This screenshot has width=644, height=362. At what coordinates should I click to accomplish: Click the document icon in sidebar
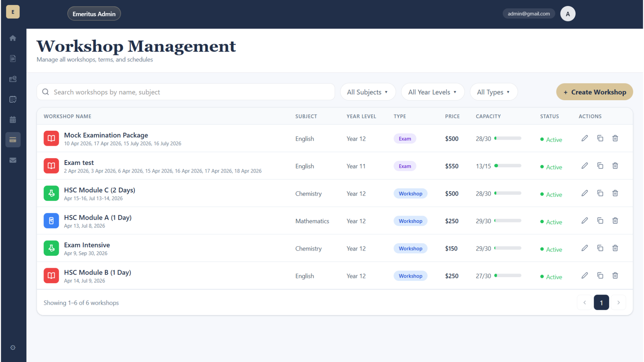click(13, 59)
